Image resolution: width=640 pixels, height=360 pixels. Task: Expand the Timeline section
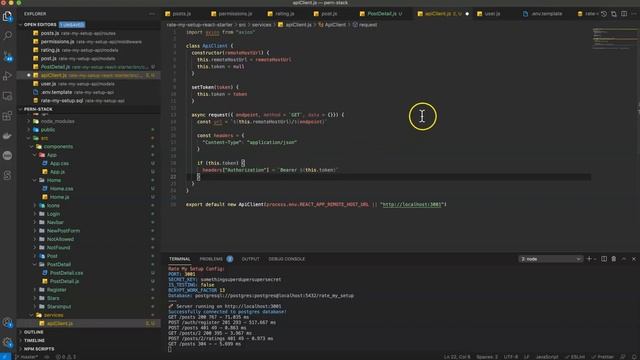[34, 340]
